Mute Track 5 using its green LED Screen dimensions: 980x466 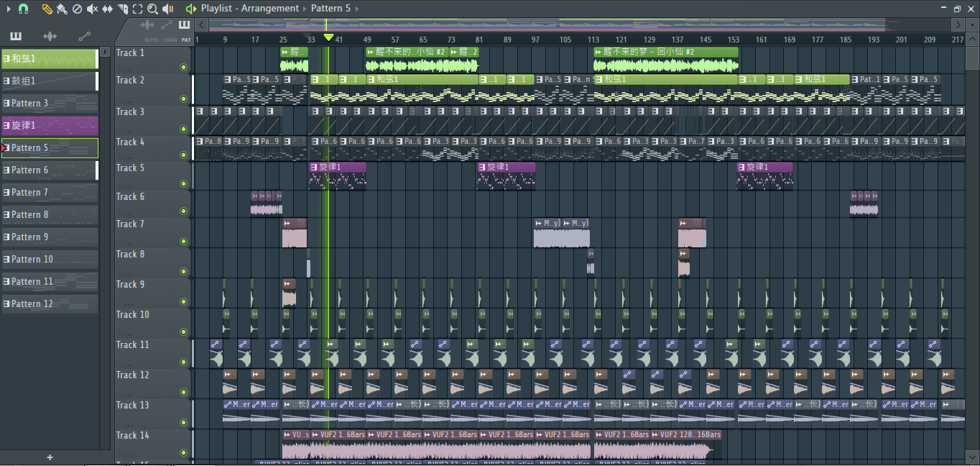click(x=183, y=183)
